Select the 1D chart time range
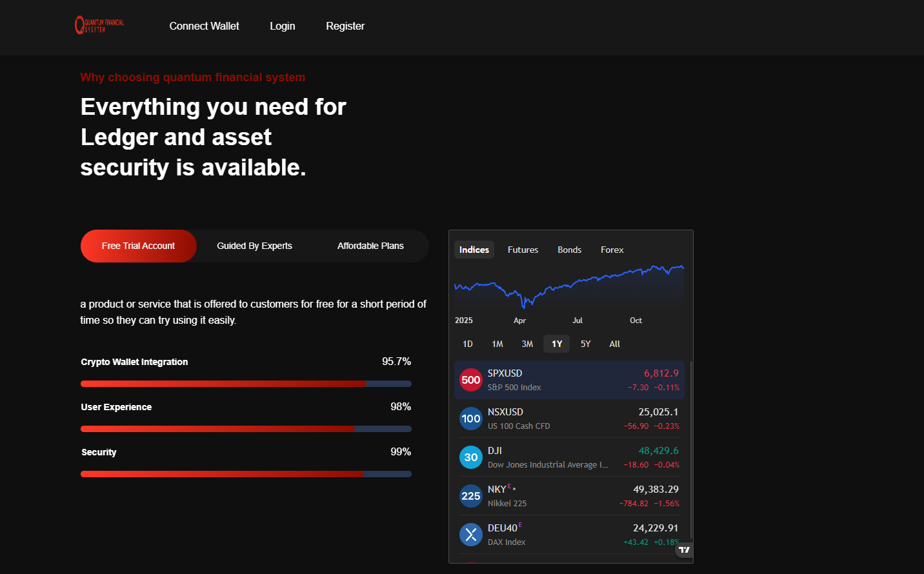 tap(468, 344)
